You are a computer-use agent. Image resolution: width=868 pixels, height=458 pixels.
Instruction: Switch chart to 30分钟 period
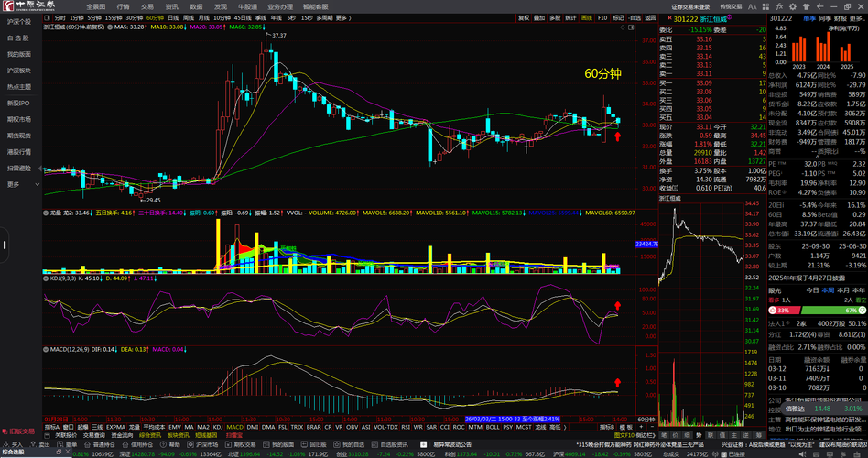135,17
